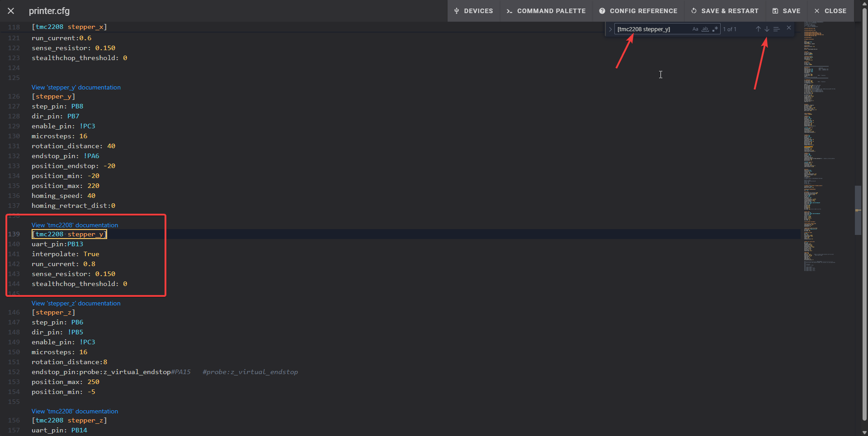868x436 pixels.
Task: Click line 'homing_retract_dist:0'
Action: 73,206
